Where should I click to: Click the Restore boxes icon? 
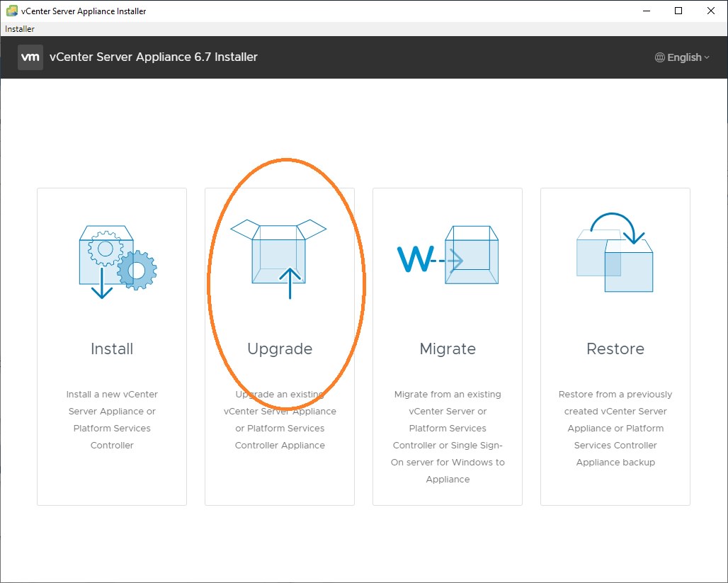[x=615, y=252]
